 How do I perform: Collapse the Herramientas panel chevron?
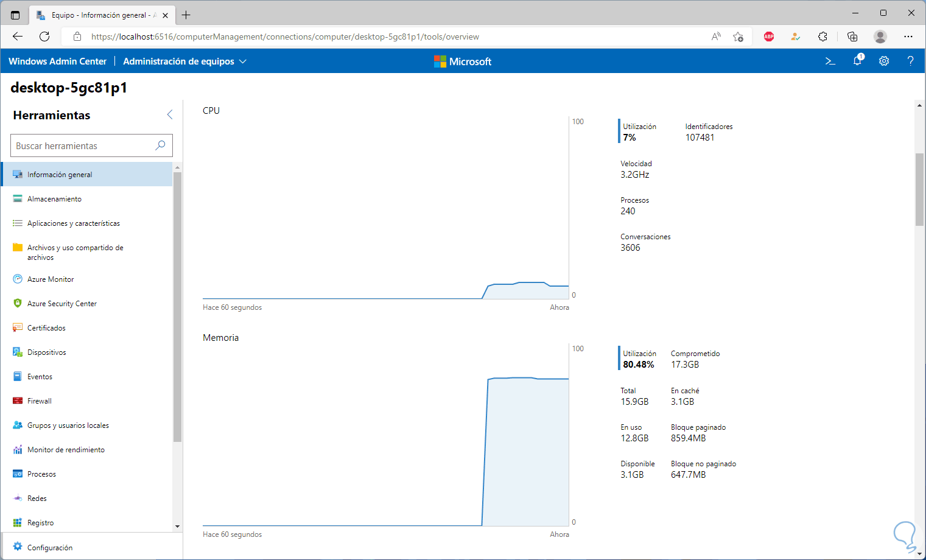click(x=170, y=114)
